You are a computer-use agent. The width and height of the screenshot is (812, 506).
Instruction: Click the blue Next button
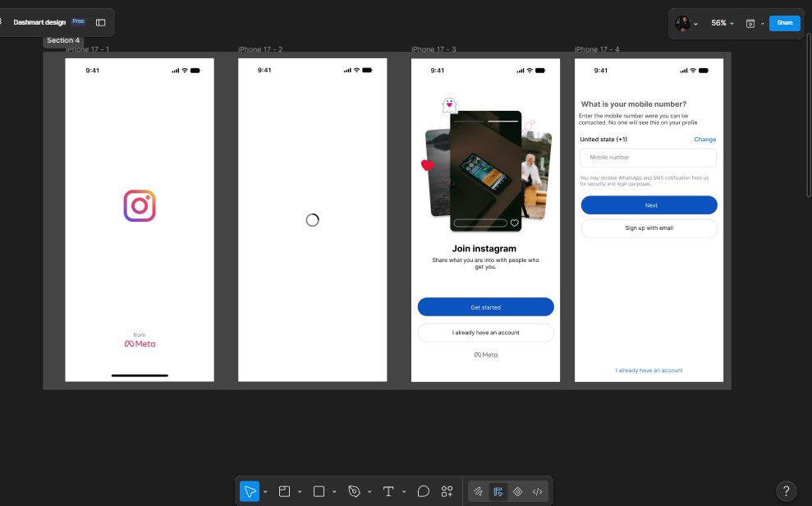point(649,205)
